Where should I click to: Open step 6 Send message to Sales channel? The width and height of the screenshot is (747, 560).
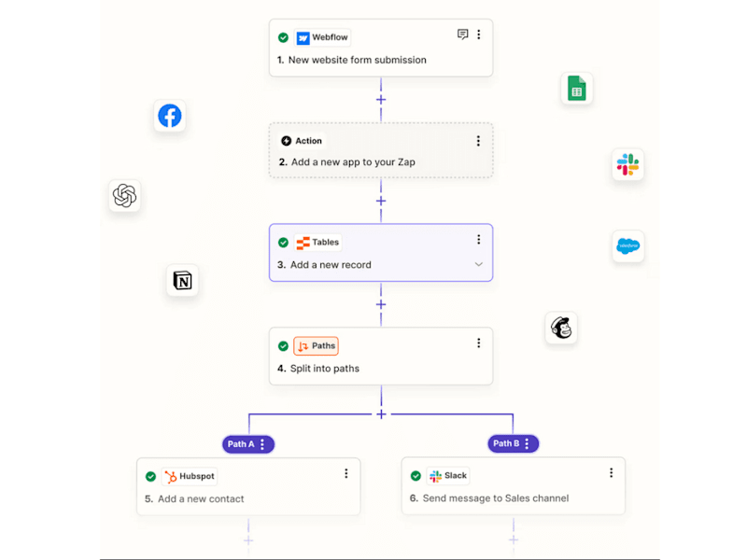(514, 486)
